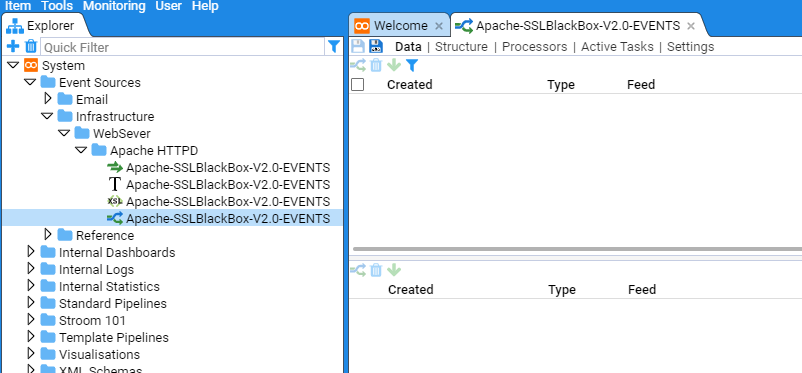
Task: Click the blue plus add-item icon
Action: pos(13,47)
